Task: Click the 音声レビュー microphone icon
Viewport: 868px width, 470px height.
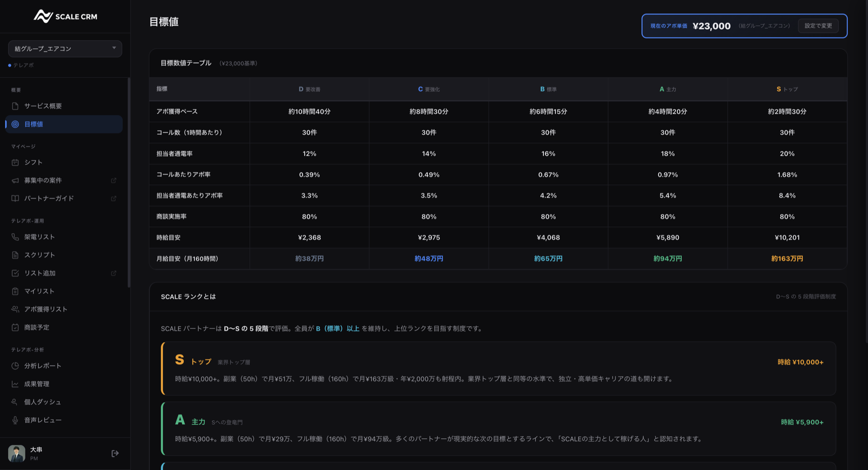Action: click(x=15, y=420)
